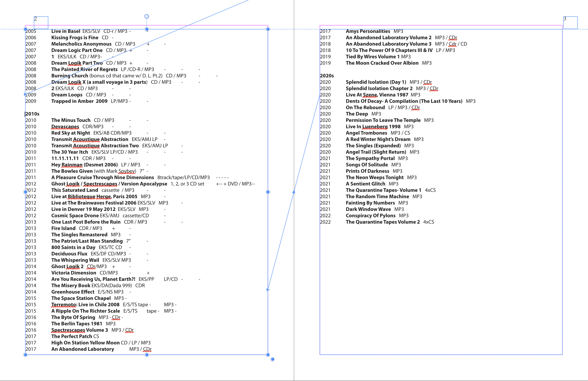Click 'Amys Personalities' title on page 3

coord(368,31)
